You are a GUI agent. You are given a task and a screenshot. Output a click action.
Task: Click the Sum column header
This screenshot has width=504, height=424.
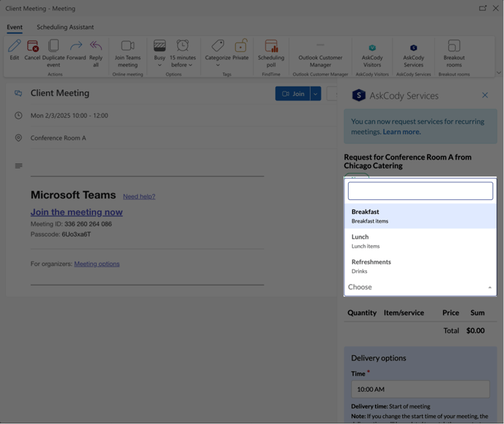click(478, 313)
